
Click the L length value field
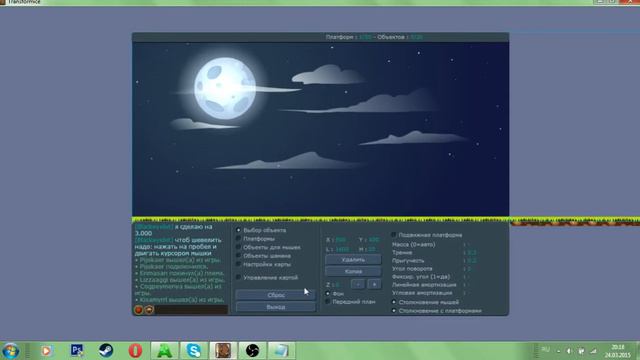click(x=342, y=249)
